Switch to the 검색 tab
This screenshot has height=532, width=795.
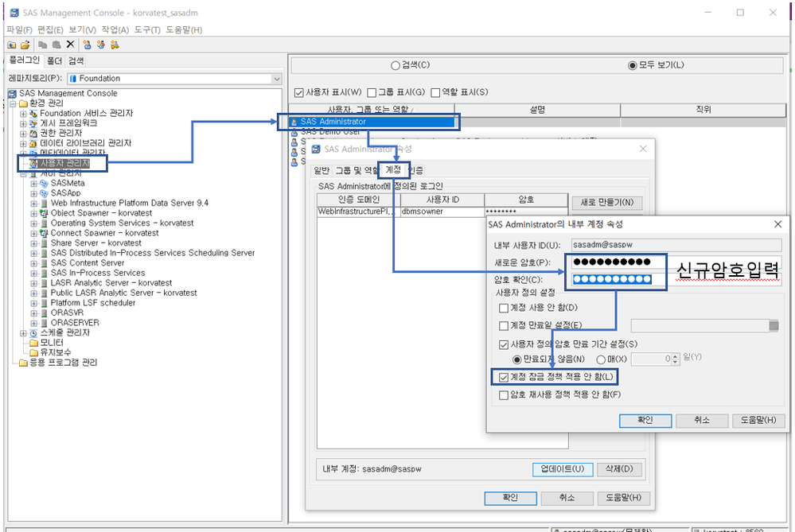[x=76, y=61]
